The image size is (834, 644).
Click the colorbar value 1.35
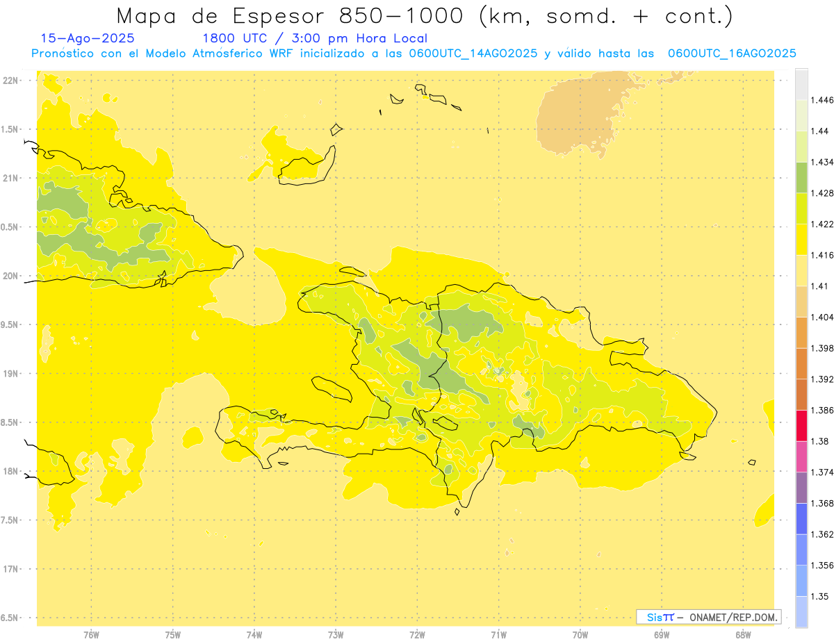pyautogui.click(x=821, y=596)
